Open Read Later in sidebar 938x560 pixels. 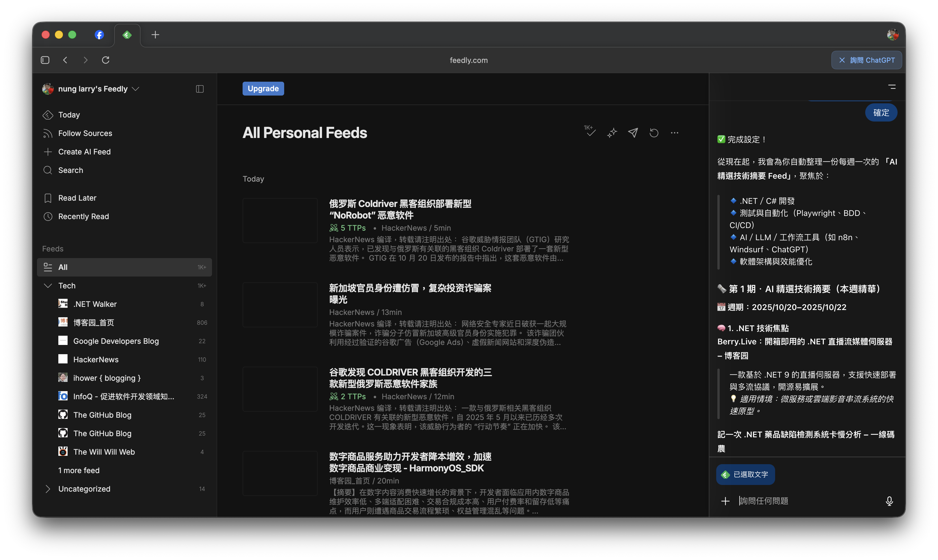pos(77,198)
